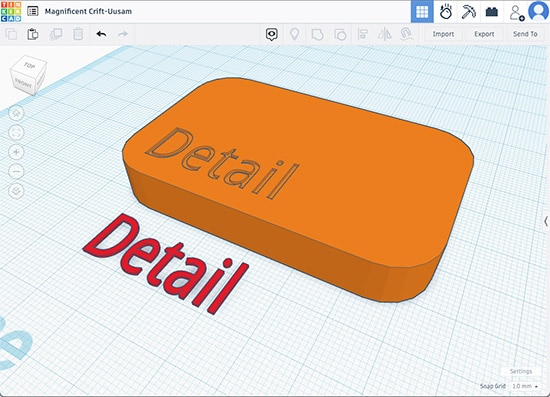550x397 pixels.
Task: Switch to 3D design grid view
Action: point(422,11)
